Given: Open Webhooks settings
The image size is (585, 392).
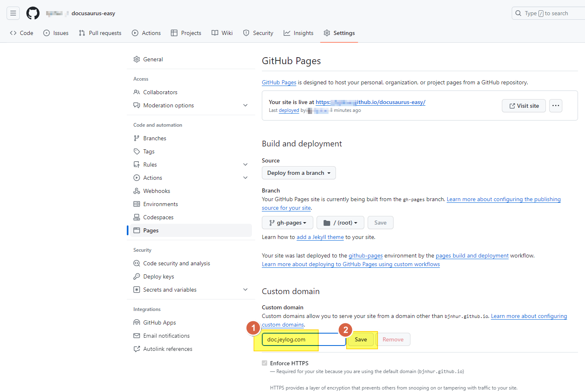Looking at the screenshot, I should click(191, 191).
